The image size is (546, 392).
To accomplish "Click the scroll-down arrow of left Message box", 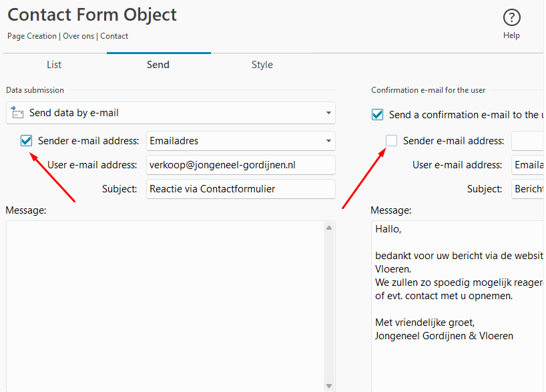I will pos(328,385).
